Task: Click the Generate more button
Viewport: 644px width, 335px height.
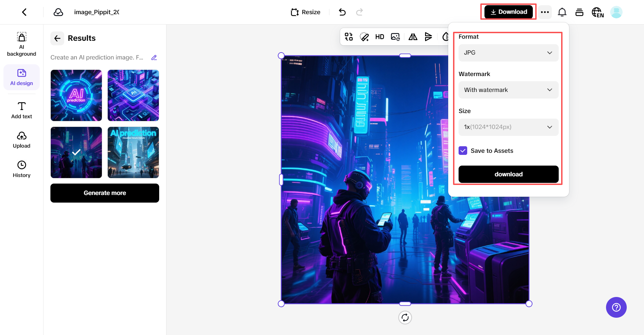Action: pyautogui.click(x=105, y=193)
